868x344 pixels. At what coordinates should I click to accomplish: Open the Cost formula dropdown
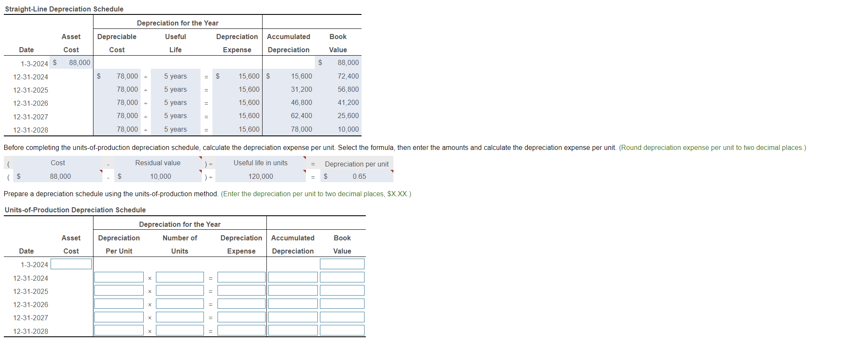(58, 163)
